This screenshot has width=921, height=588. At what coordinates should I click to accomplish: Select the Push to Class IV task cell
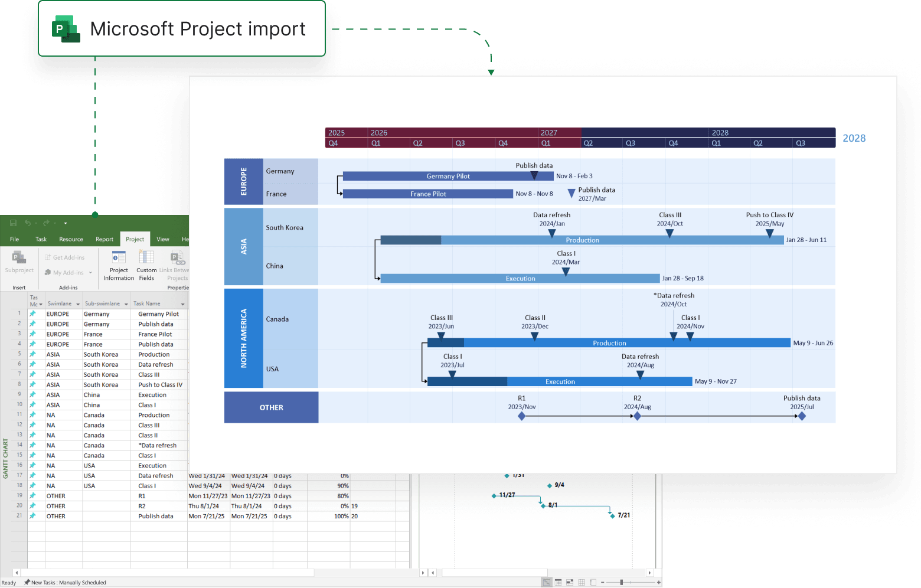click(159, 385)
